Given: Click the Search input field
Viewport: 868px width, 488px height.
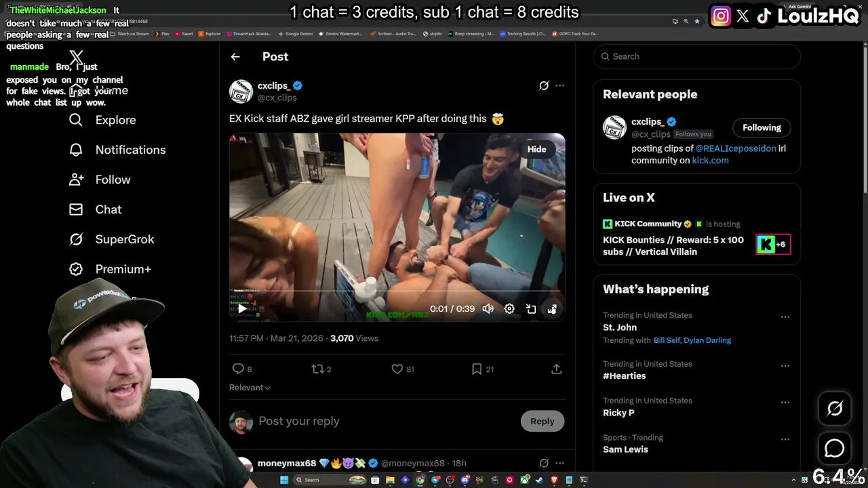Looking at the screenshot, I should click(697, 56).
